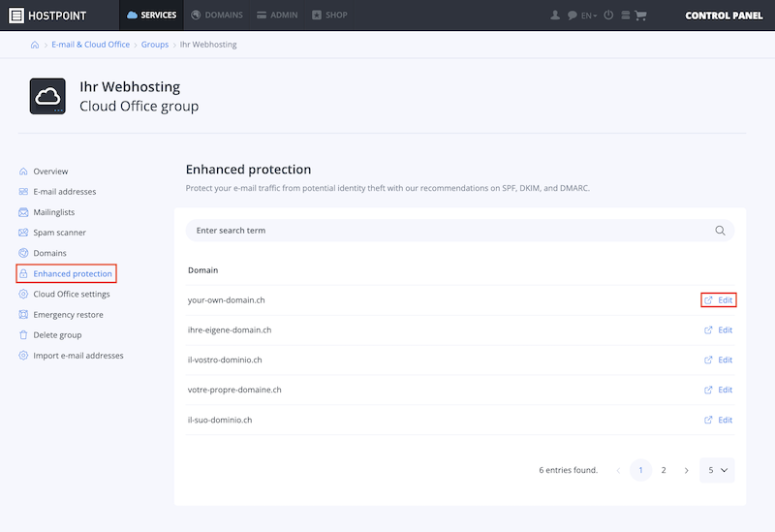Open the Shop tab
Screen dimensions: 775x532
click(329, 15)
